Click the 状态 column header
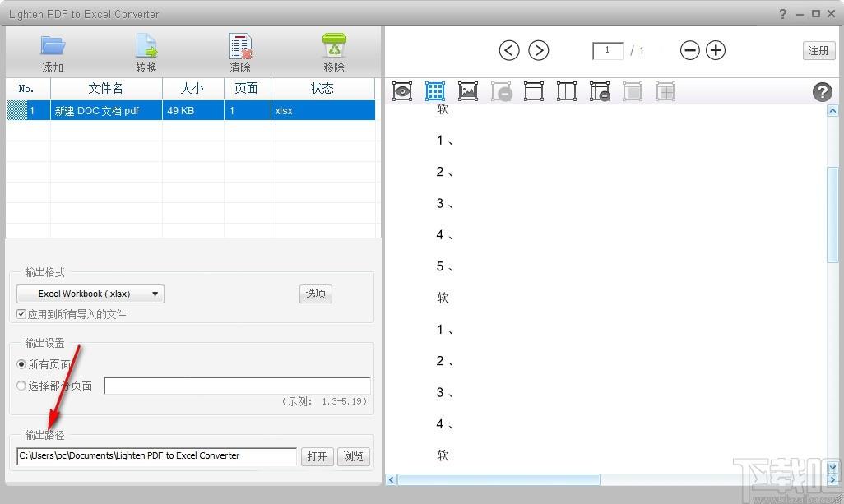 (323, 88)
